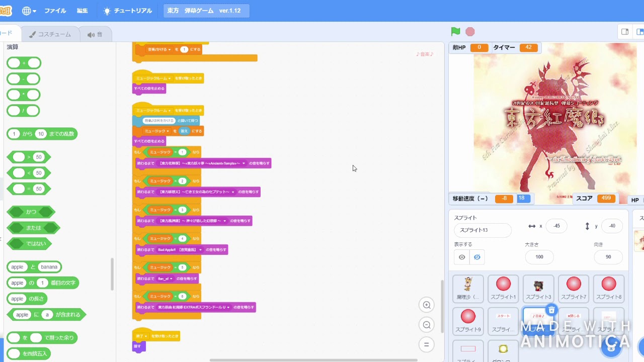The image size is (644, 362).
Task: Select the greater-than 50 block
Action: point(28,157)
